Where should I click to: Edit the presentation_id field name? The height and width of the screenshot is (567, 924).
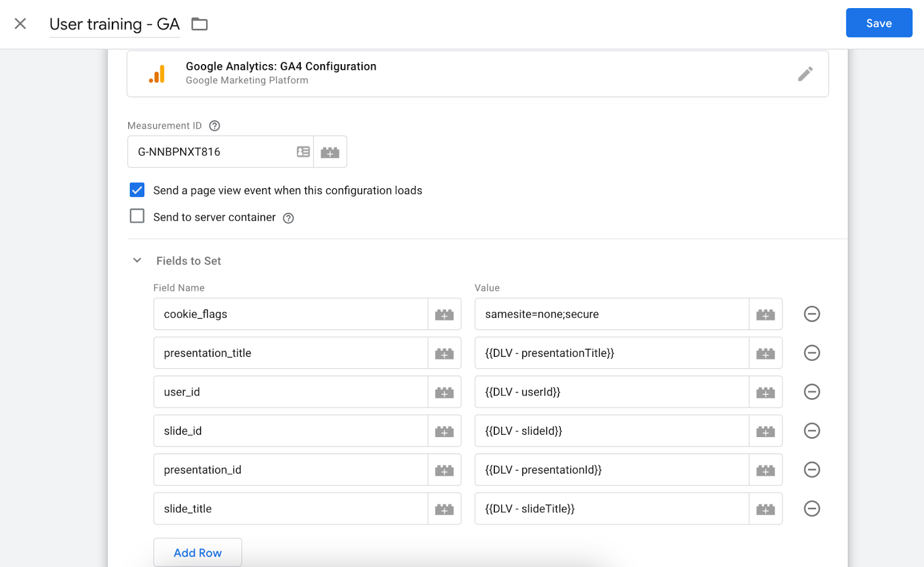(290, 470)
